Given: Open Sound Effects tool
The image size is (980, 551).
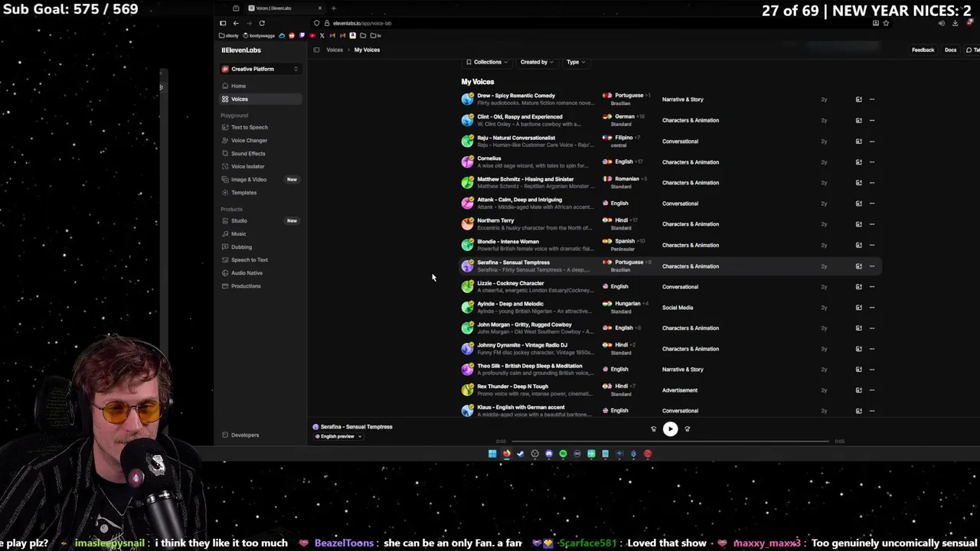Looking at the screenshot, I should (x=248, y=153).
